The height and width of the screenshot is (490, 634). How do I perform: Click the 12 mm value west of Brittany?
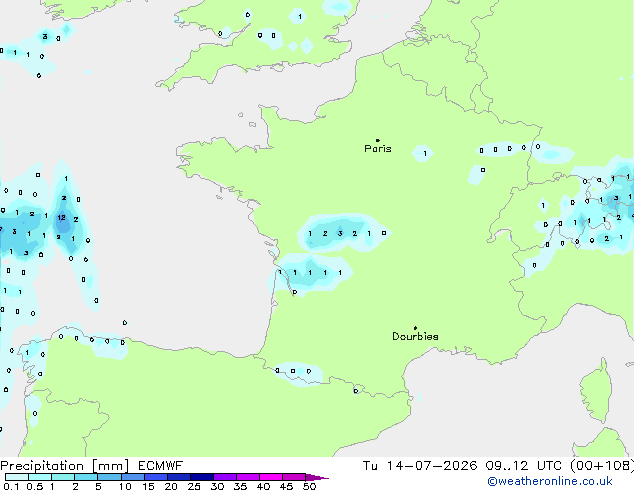coord(61,218)
